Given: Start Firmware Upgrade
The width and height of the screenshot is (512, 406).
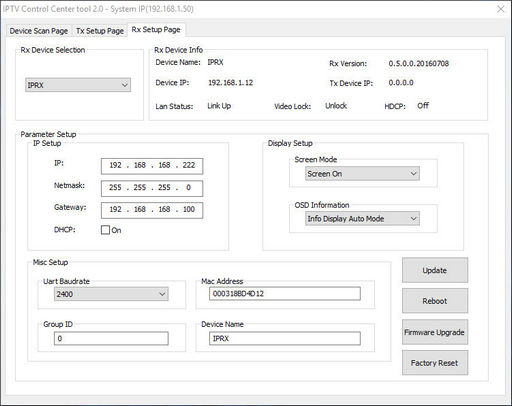Looking at the screenshot, I should (435, 332).
